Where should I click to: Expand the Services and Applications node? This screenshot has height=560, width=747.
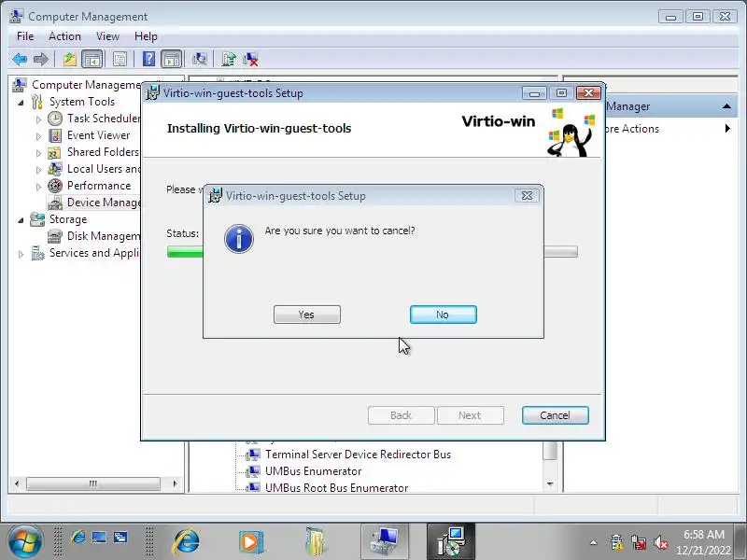21,254
